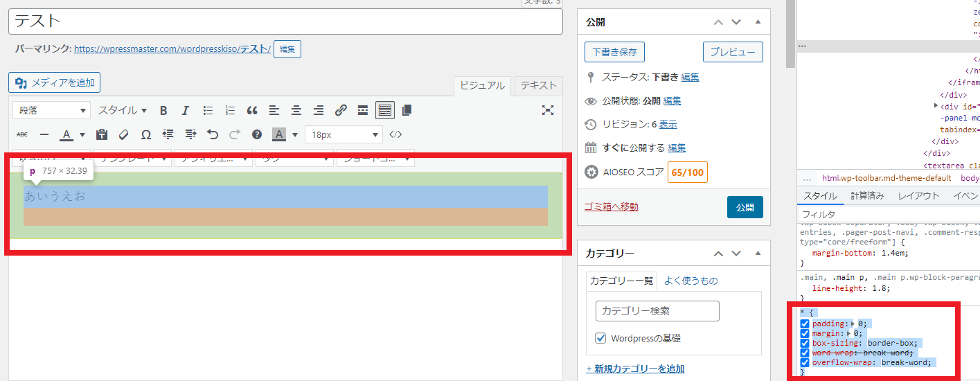Click the 下書き保存 save draft button
Viewport: 980px width, 381px height.
coord(614,52)
